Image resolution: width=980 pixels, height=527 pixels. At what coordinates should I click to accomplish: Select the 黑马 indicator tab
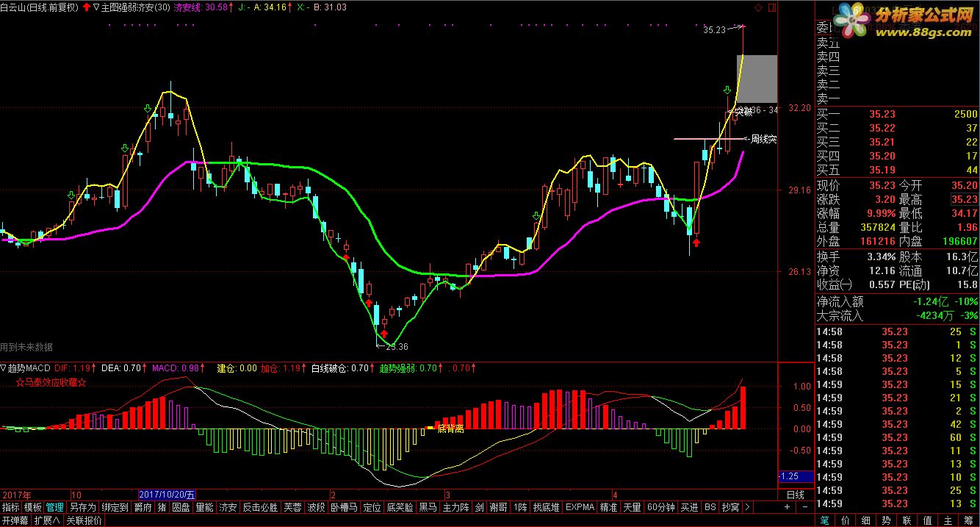point(428,507)
